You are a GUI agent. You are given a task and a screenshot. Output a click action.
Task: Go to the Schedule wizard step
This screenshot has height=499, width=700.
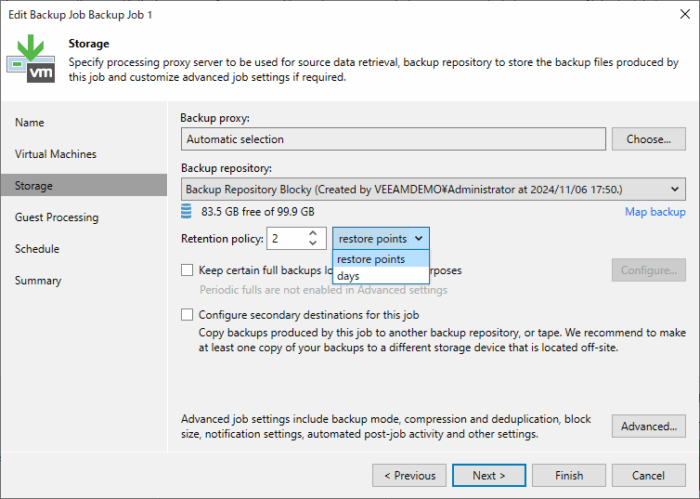pos(84,249)
